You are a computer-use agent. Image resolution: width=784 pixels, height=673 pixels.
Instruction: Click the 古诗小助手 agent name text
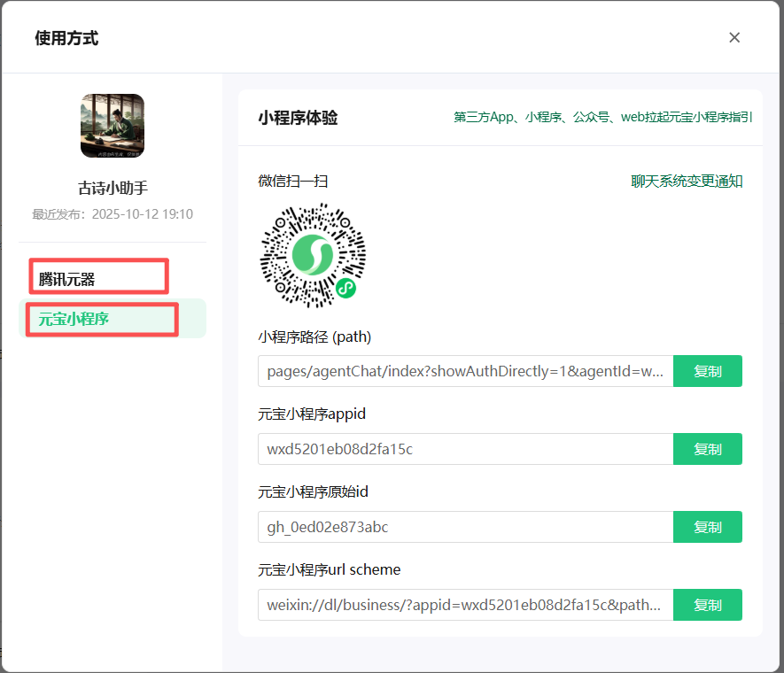pyautogui.click(x=113, y=188)
